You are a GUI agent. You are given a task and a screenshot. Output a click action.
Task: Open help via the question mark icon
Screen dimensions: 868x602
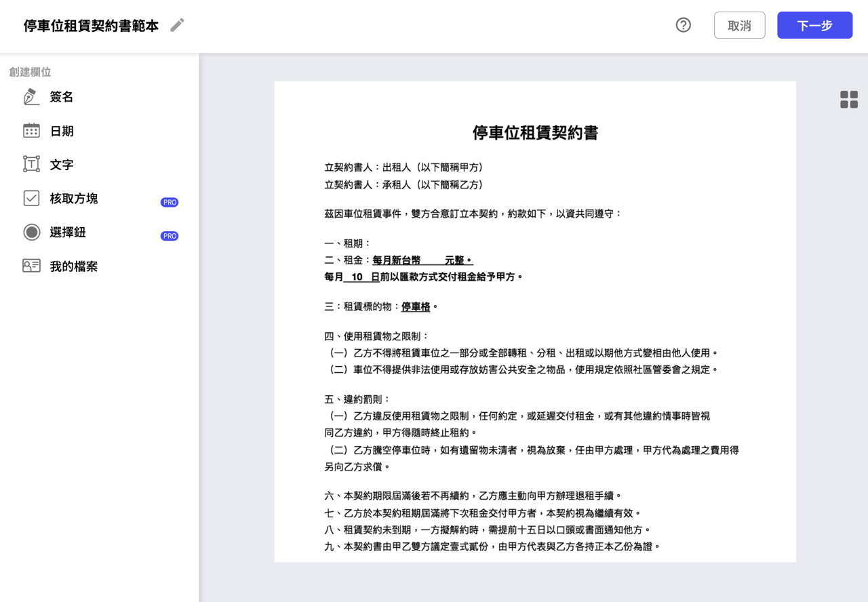click(x=684, y=25)
